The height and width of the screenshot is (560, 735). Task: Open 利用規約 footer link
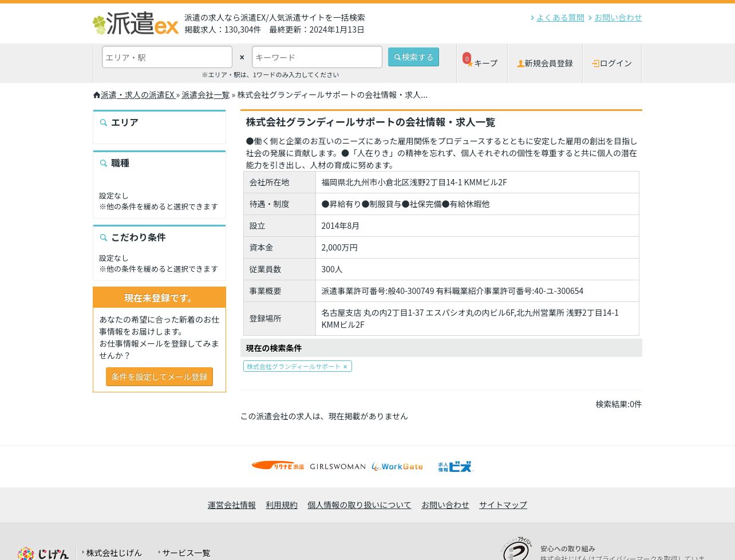(282, 505)
